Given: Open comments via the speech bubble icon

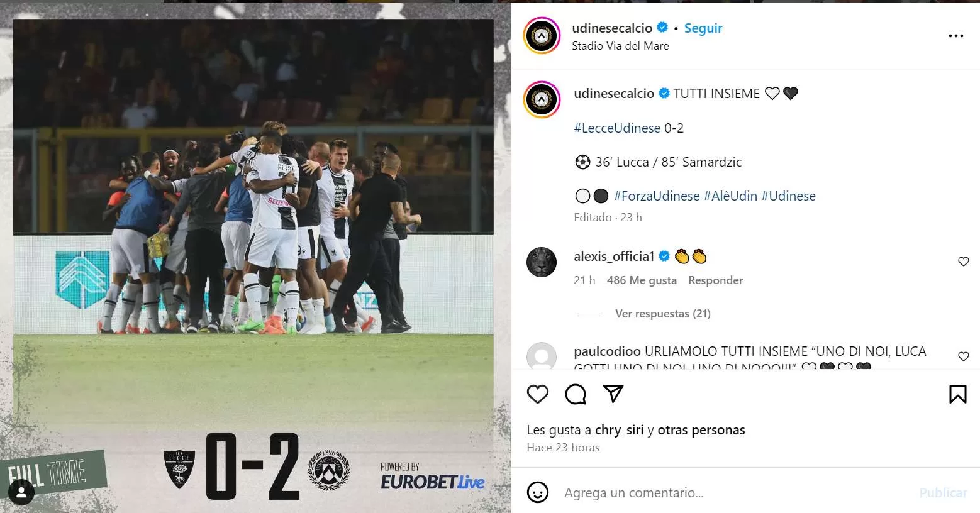Looking at the screenshot, I should pyautogui.click(x=576, y=394).
